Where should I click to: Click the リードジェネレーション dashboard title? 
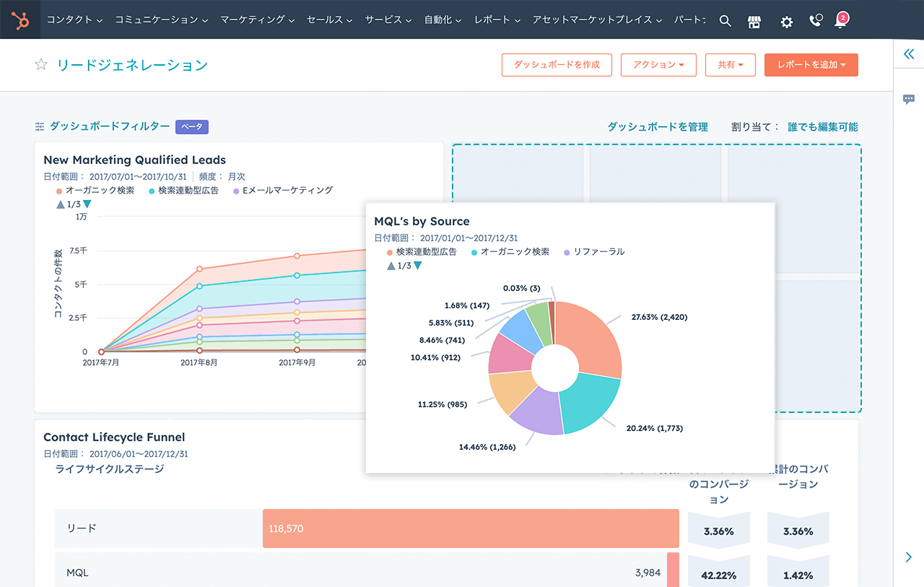coord(132,65)
